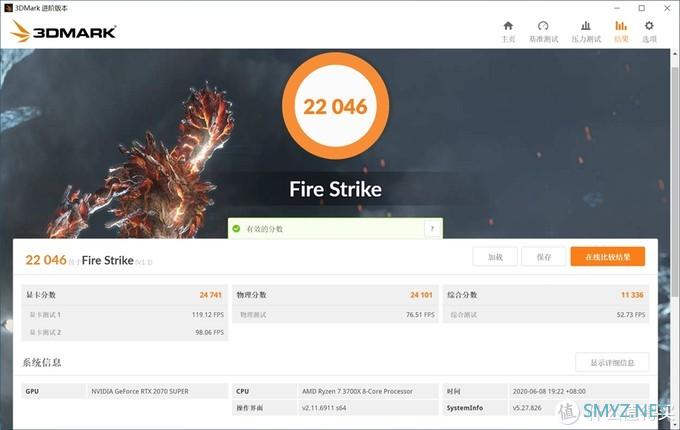The width and height of the screenshot is (680, 430).
Task: Click the 22 046 score in orange circle
Action: click(x=335, y=107)
